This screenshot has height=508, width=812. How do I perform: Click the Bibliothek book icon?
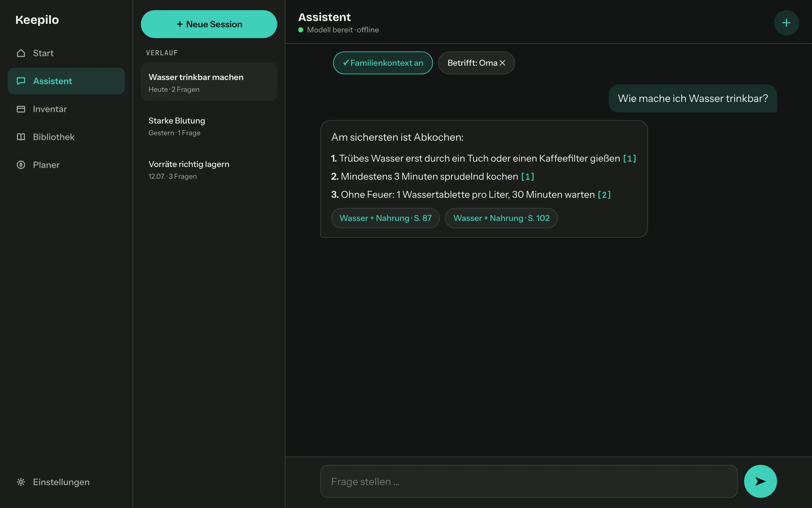(x=21, y=137)
